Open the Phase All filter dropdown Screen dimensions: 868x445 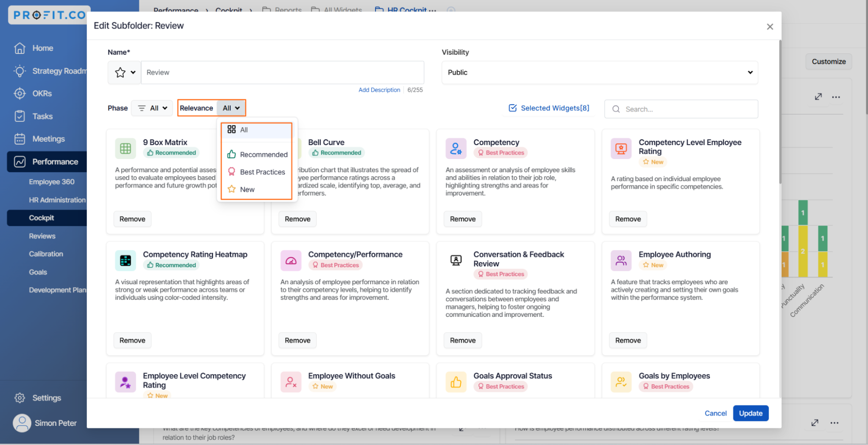coord(152,108)
